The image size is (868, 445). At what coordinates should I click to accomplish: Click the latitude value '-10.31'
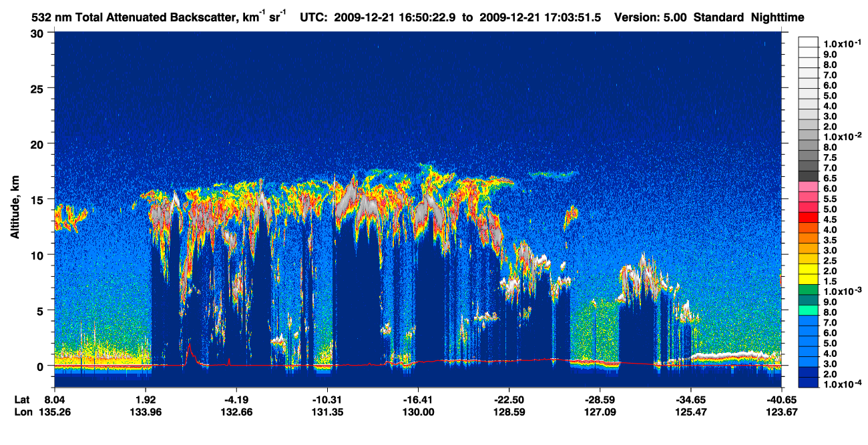[x=327, y=400]
